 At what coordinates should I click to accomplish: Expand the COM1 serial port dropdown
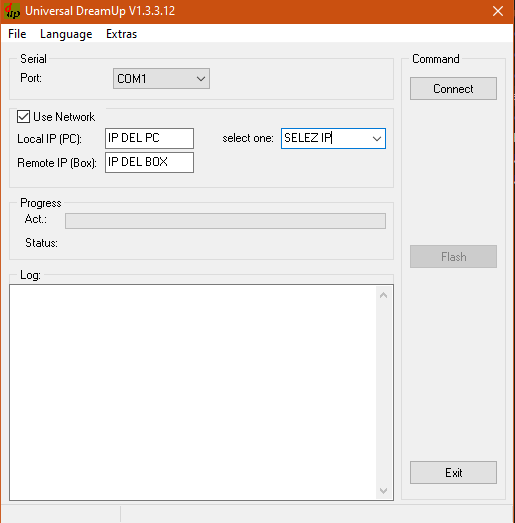click(161, 79)
